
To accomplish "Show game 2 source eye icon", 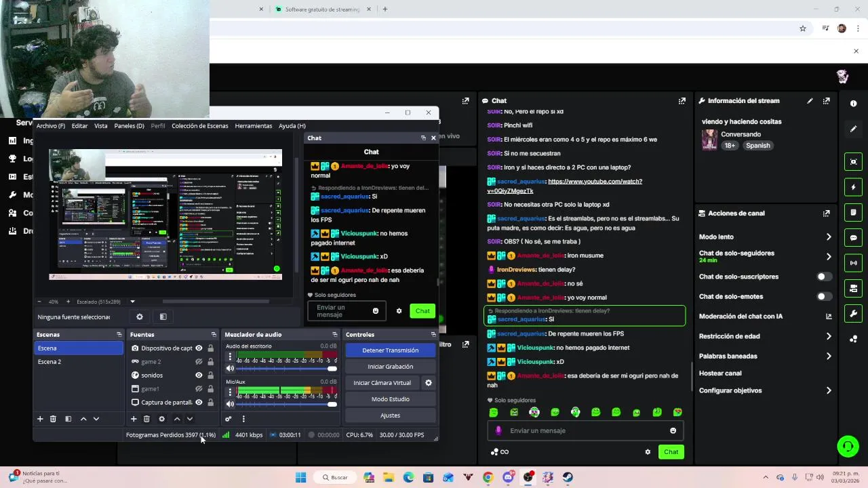I will click(199, 362).
